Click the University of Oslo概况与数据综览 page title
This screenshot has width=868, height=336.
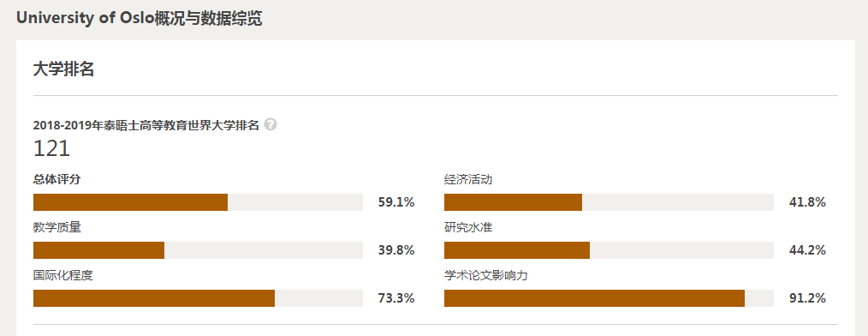coord(139,18)
